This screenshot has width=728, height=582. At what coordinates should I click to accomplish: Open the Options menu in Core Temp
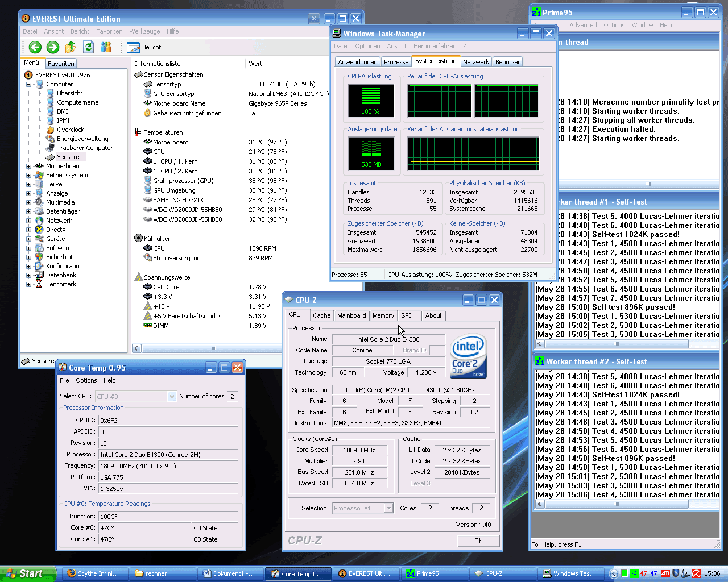(x=86, y=380)
